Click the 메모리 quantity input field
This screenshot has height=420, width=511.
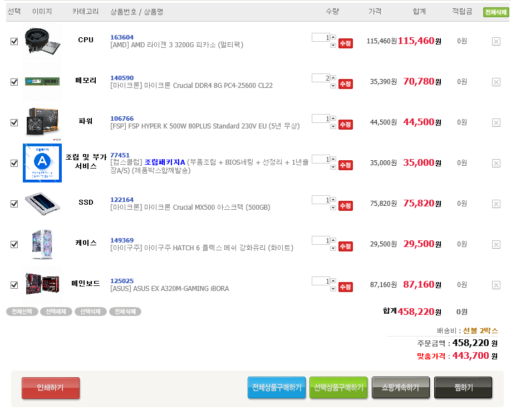point(321,78)
